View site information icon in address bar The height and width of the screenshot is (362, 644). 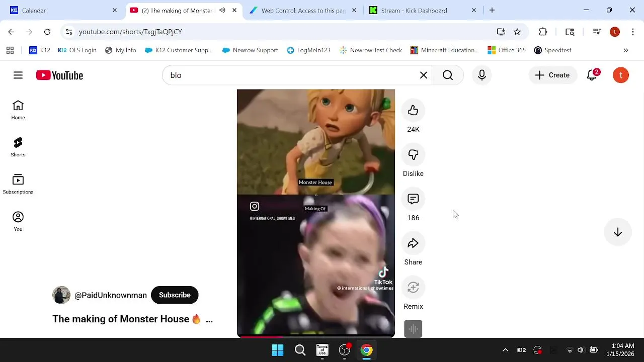69,32
